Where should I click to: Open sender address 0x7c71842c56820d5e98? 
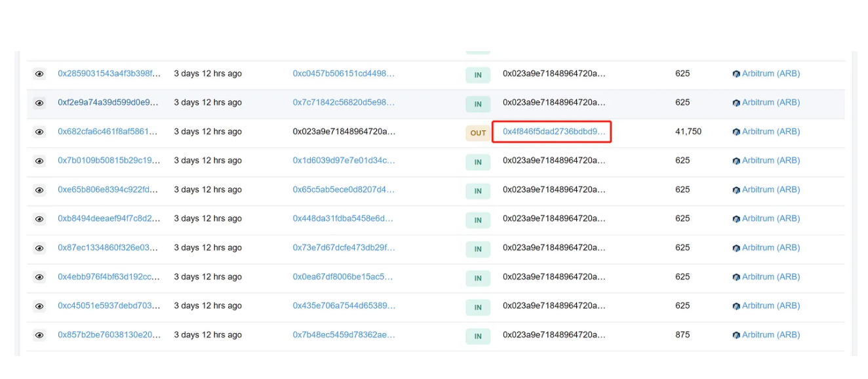point(344,102)
